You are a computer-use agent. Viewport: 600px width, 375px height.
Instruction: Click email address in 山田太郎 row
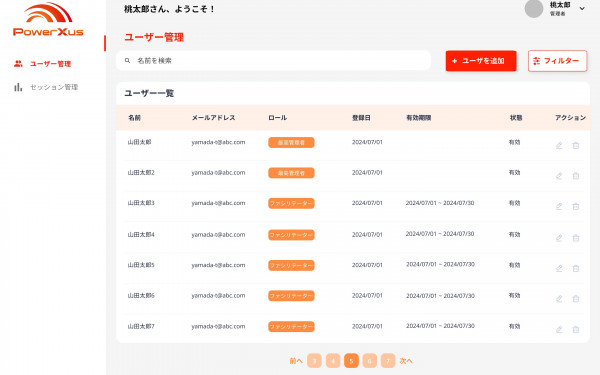click(218, 142)
